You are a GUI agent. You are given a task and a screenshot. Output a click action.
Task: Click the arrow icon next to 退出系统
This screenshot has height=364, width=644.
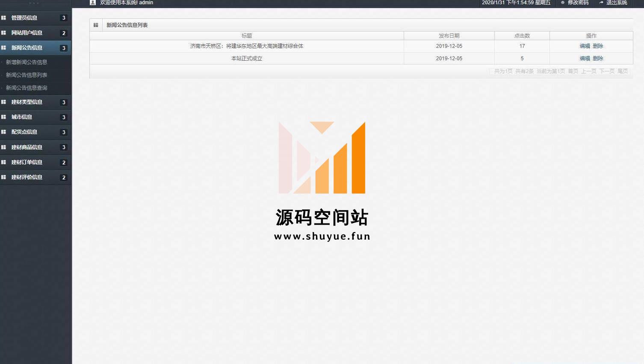click(601, 3)
